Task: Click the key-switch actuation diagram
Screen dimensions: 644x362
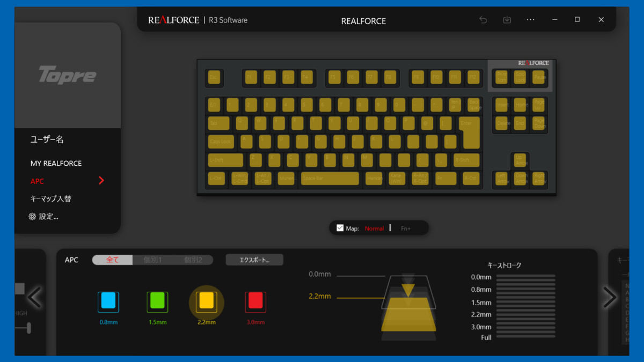Action: coord(408,307)
